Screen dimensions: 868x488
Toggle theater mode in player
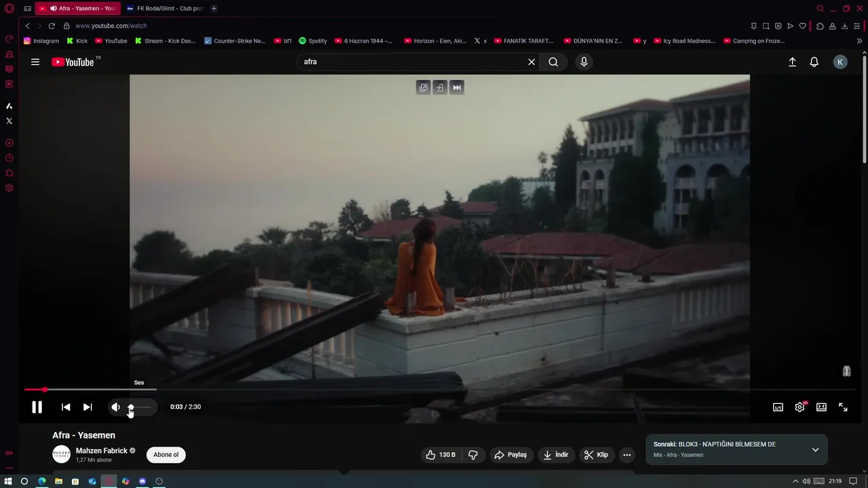coord(821,407)
